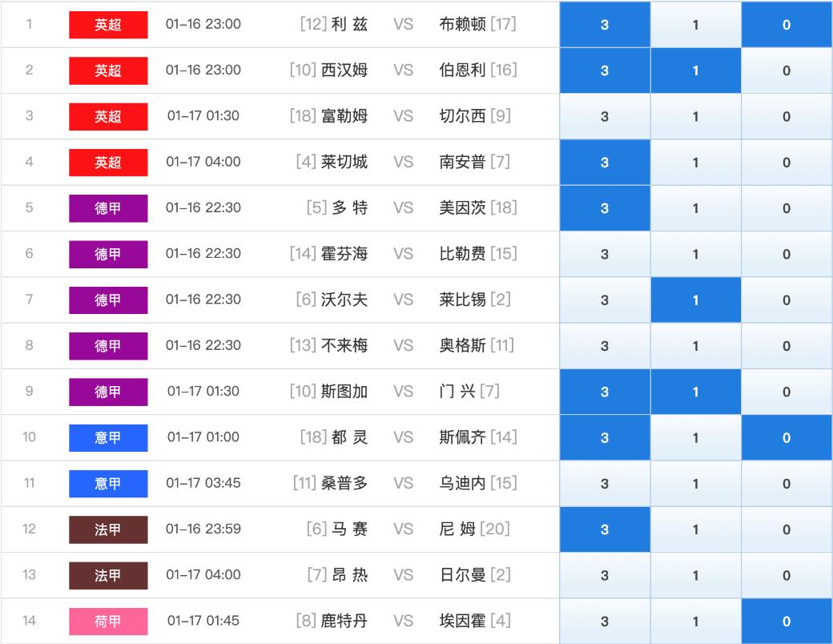The height and width of the screenshot is (644, 833).
Task: Select loss (0) for 马赛 vs 尼姆
Action: tap(787, 529)
